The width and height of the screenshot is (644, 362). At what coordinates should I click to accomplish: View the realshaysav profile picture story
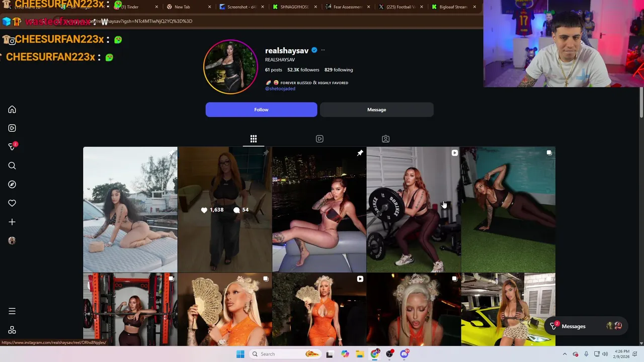[x=230, y=67]
